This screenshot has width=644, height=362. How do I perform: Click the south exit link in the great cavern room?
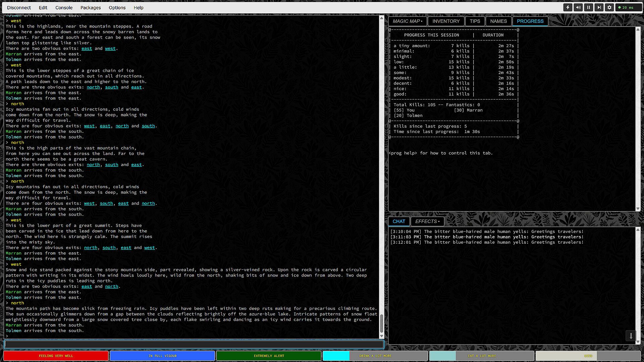(x=112, y=165)
